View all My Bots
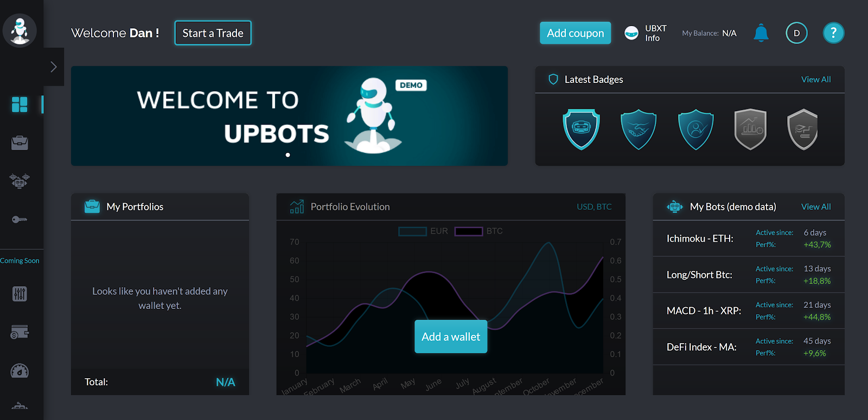 tap(816, 206)
